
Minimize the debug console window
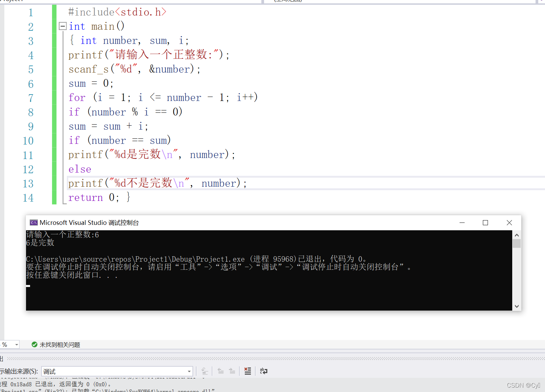462,223
